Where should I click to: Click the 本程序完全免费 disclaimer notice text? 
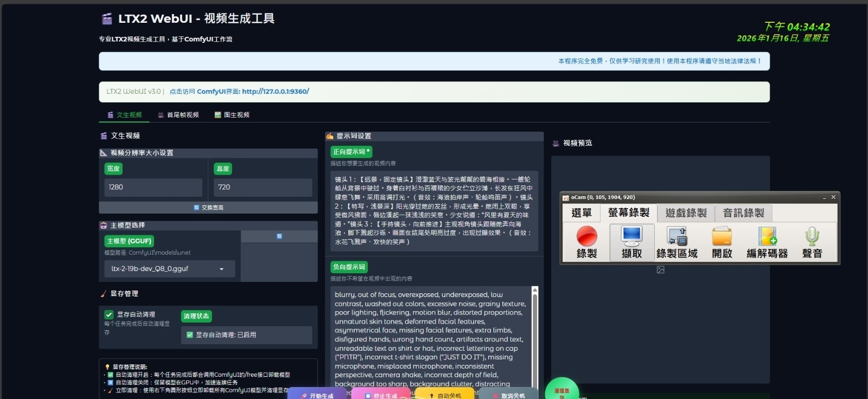660,61
